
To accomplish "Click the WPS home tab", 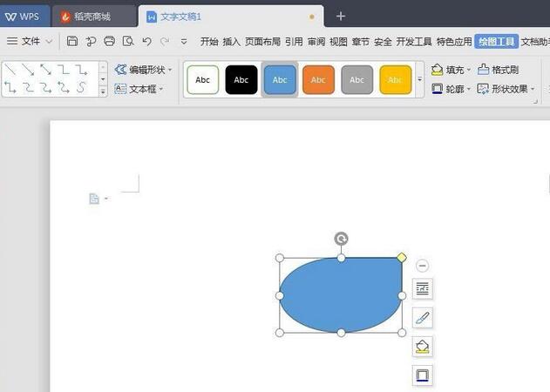I will coord(23,17).
